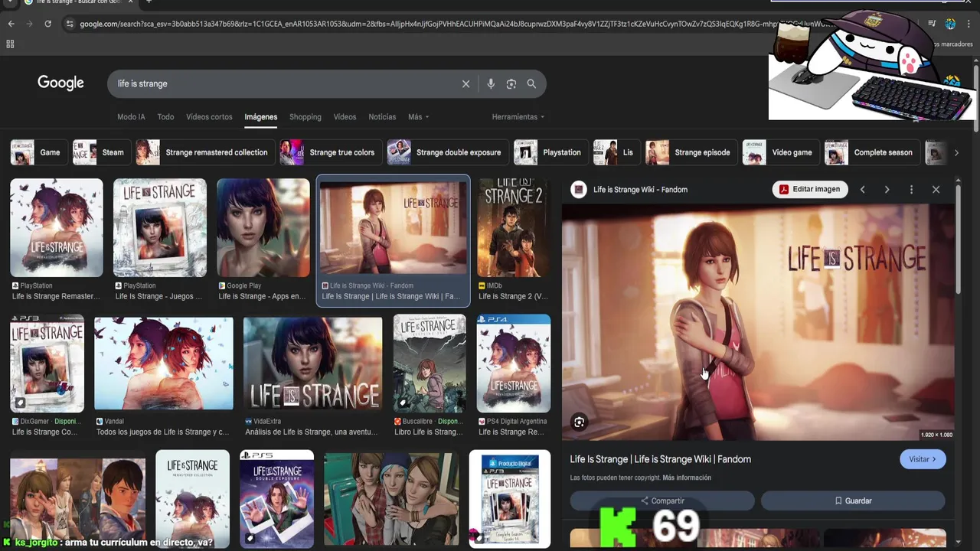Select the Steam filter chip
This screenshot has width=980, height=551.
click(x=100, y=152)
